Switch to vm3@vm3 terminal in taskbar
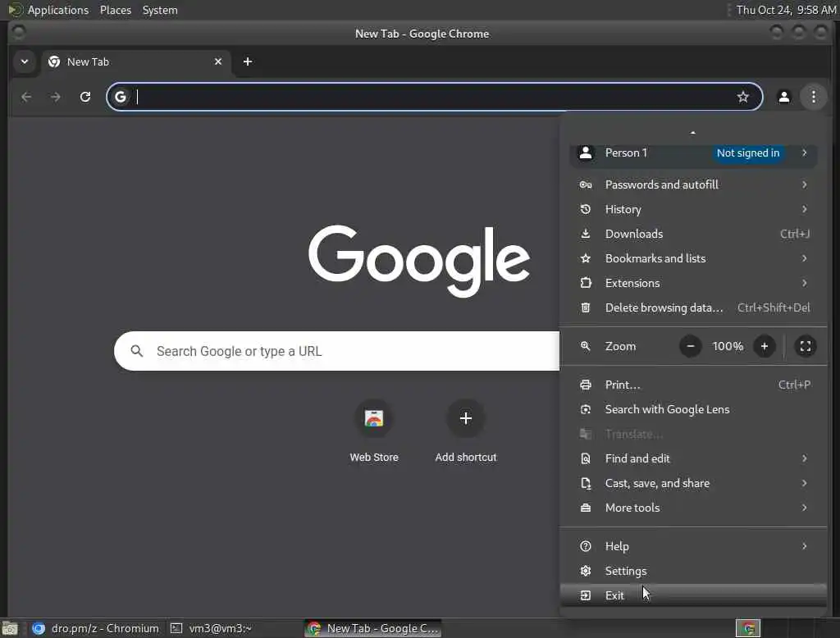The image size is (840, 638). pos(212,628)
